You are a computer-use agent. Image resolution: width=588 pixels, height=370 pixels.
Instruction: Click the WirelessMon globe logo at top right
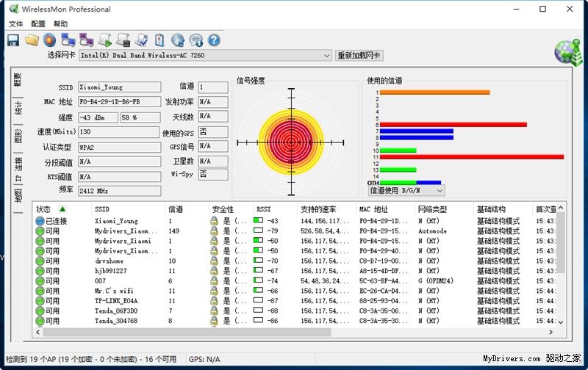[568, 51]
